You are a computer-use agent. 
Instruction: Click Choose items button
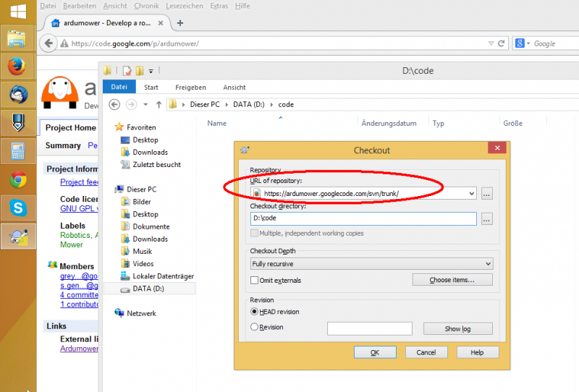(452, 280)
